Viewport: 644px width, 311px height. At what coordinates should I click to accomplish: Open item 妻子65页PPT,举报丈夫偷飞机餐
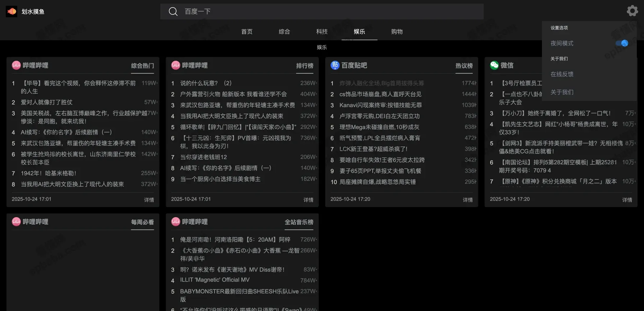[x=381, y=171]
